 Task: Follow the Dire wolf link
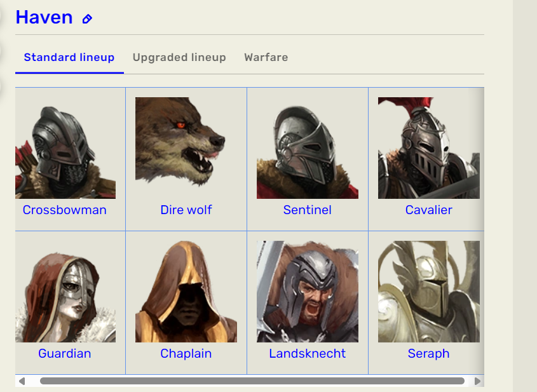coord(186,210)
